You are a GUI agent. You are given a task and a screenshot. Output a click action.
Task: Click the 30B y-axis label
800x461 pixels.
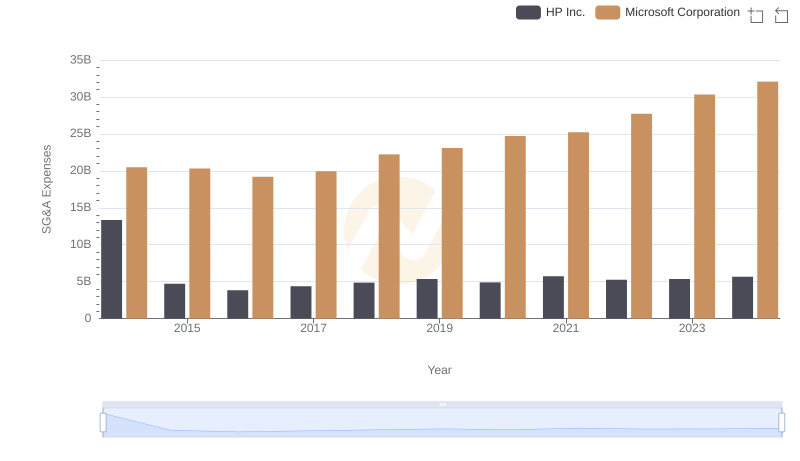(x=81, y=97)
